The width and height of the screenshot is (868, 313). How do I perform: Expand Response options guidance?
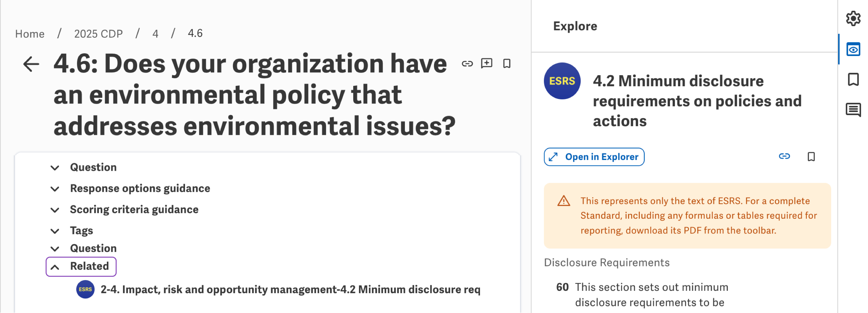(x=130, y=189)
